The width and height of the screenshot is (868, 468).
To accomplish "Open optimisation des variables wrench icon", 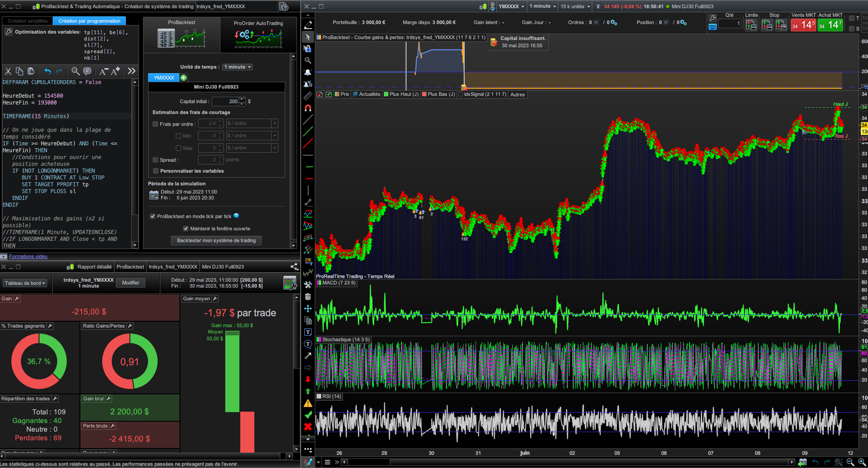I will (8, 32).
